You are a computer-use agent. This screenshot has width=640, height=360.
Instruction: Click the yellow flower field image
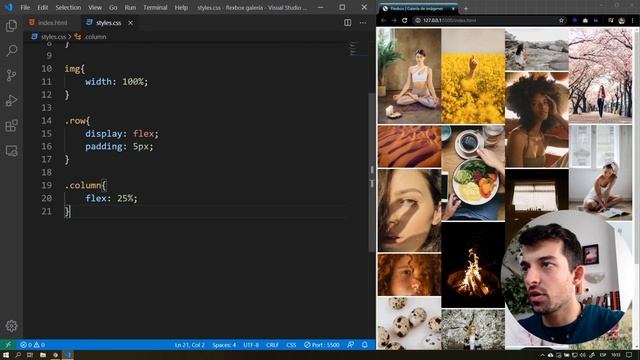tap(473, 76)
